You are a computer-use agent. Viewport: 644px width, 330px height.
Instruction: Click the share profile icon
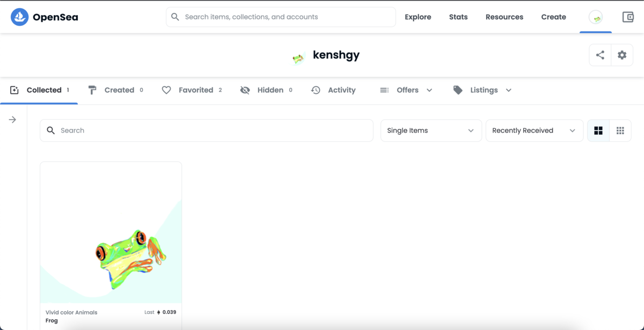(600, 55)
